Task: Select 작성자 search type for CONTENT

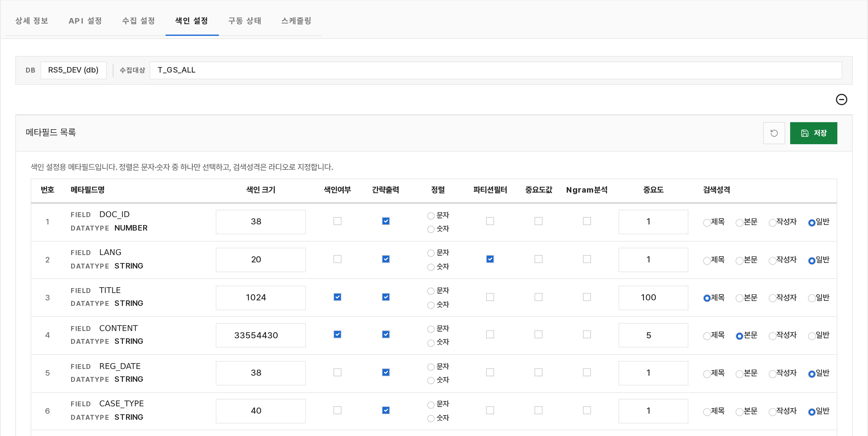Action: pos(772,336)
